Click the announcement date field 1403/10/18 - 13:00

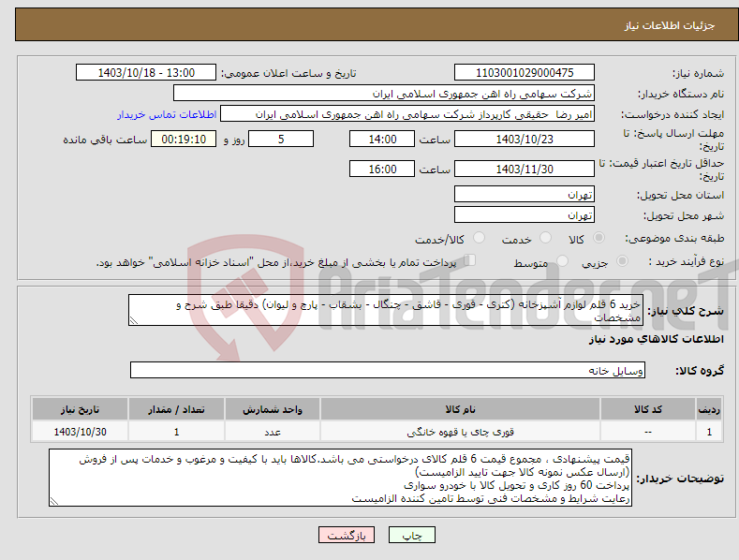click(145, 73)
